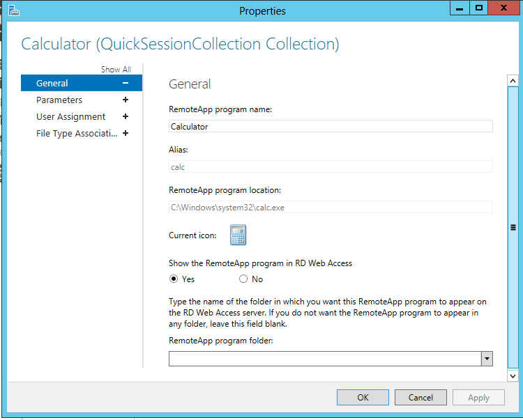This screenshot has height=420, width=523.
Task: Click the RemoteApp program folder text box
Action: (325, 359)
